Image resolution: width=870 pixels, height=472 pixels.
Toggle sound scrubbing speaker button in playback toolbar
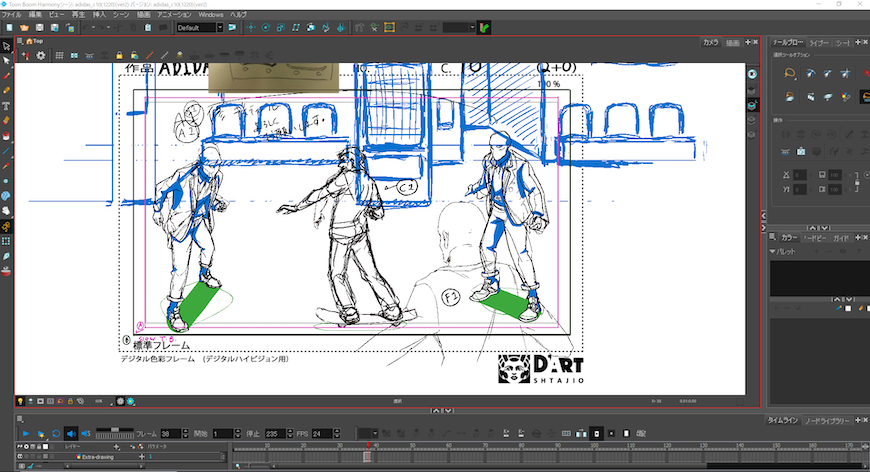pyautogui.click(x=86, y=434)
